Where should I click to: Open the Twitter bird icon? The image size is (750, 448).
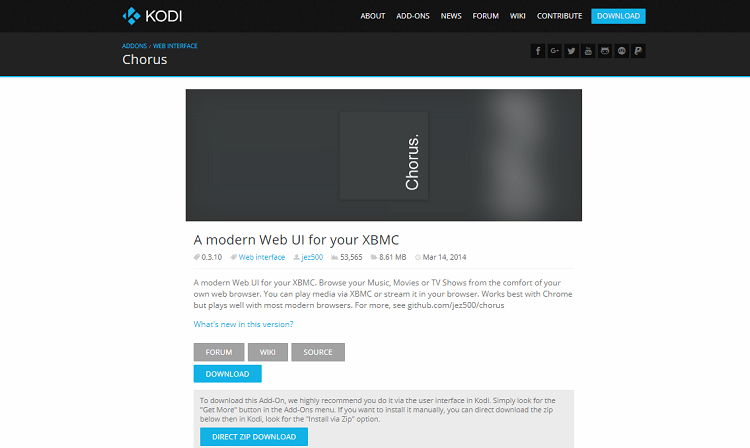(571, 51)
